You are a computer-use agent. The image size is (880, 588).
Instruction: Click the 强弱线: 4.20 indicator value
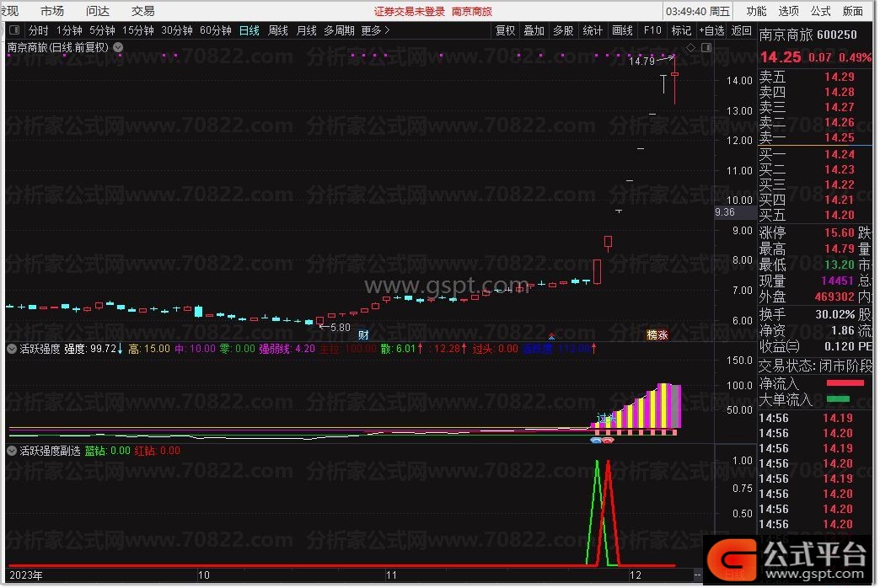tap(287, 349)
